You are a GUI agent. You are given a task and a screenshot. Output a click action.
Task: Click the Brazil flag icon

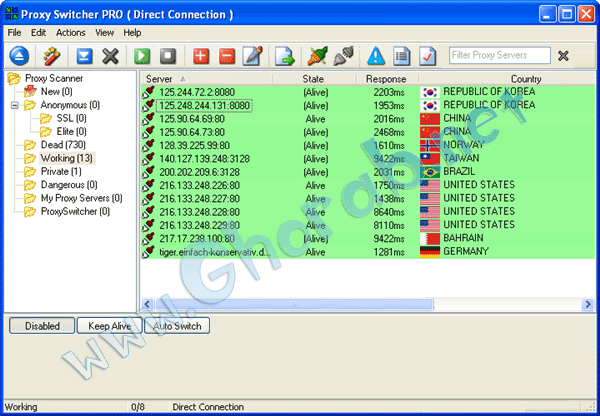click(430, 172)
